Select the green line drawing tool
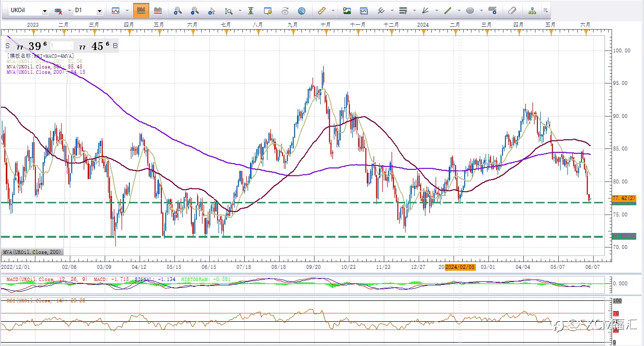Viewport: 644px width, 346px height. (x=448, y=10)
